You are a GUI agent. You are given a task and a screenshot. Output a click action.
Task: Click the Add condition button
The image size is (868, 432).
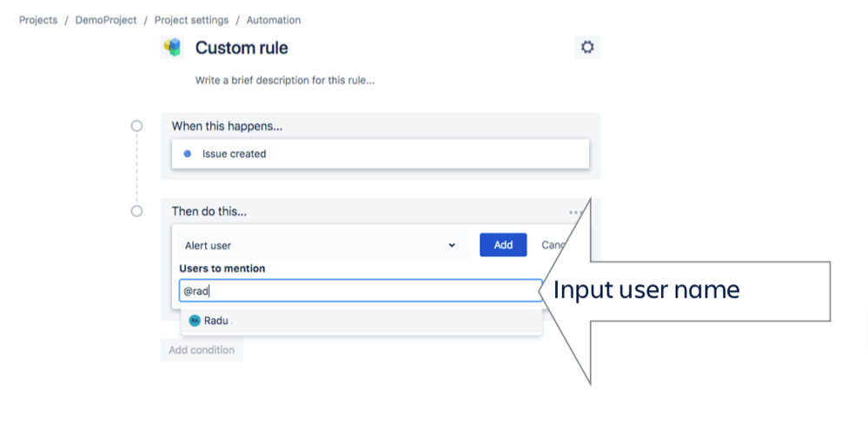pos(202,350)
